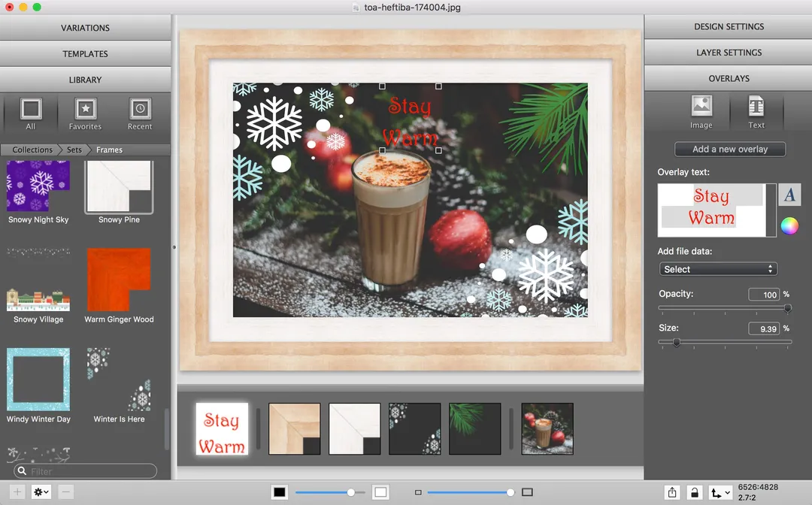
Task: Open the Design Settings panel
Action: click(x=728, y=26)
